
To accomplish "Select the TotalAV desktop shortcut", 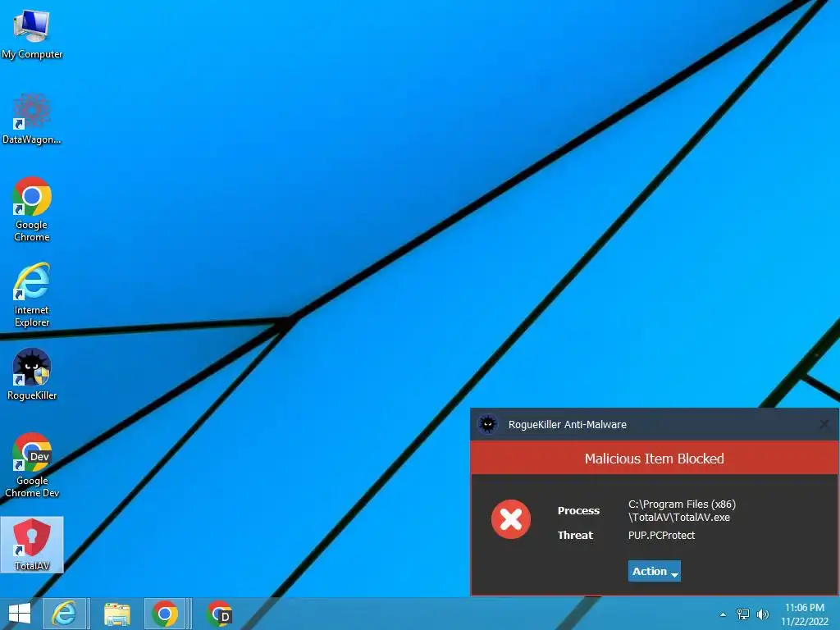I will pos(32,545).
